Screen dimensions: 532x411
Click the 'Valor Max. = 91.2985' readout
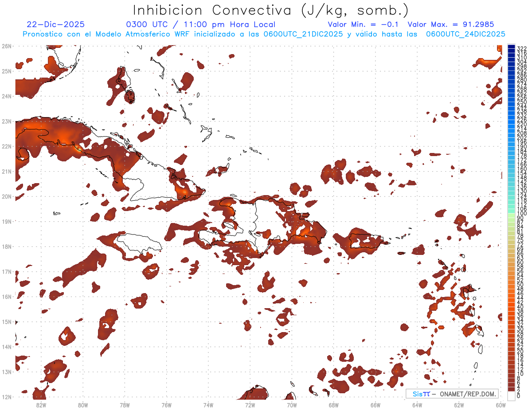click(451, 25)
